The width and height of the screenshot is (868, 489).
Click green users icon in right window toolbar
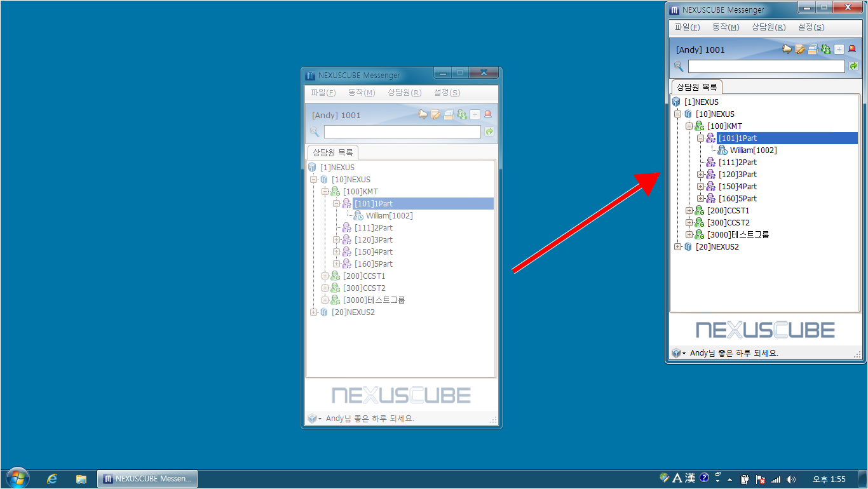[826, 49]
